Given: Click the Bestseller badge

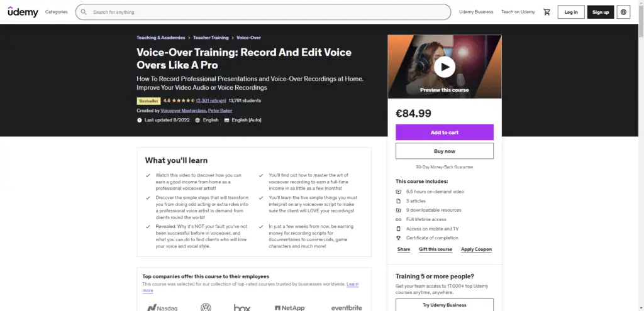Looking at the screenshot, I should (x=148, y=101).
